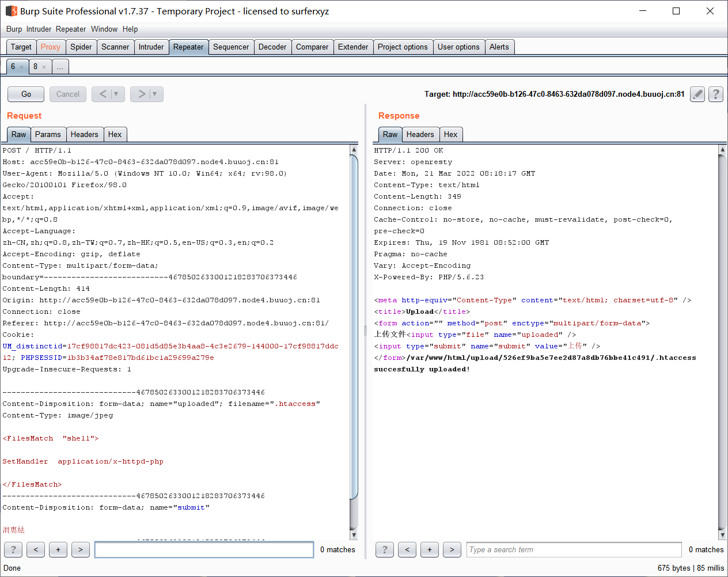Click request search help question button
The width and height of the screenshot is (728, 577).
pos(13,550)
